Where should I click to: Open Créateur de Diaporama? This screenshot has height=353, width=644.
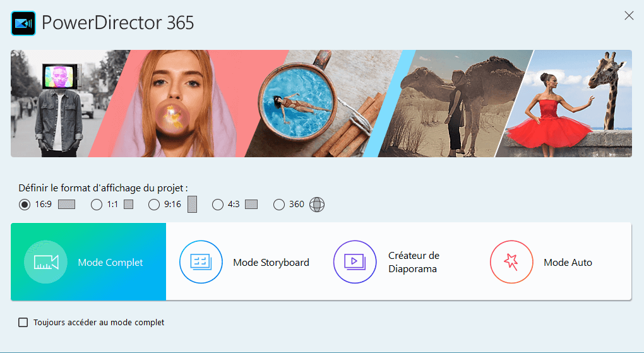pyautogui.click(x=399, y=262)
